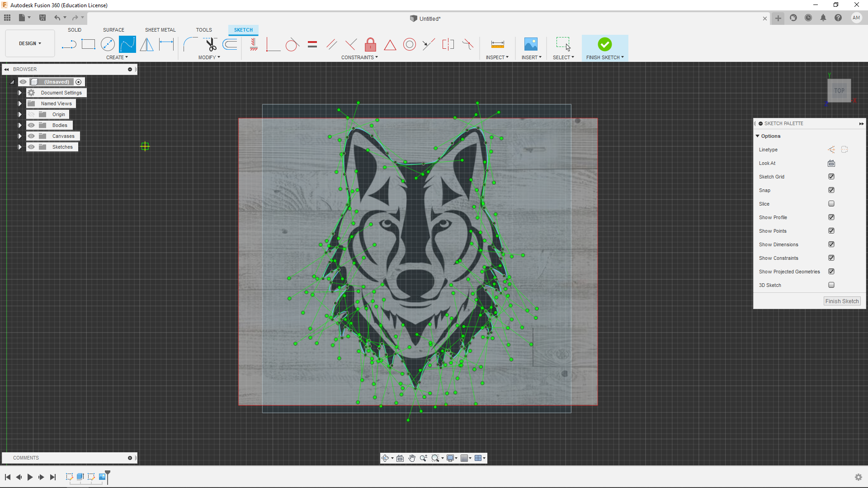Click the Sketch Dimension tool
Image resolution: width=868 pixels, height=488 pixels.
(166, 44)
